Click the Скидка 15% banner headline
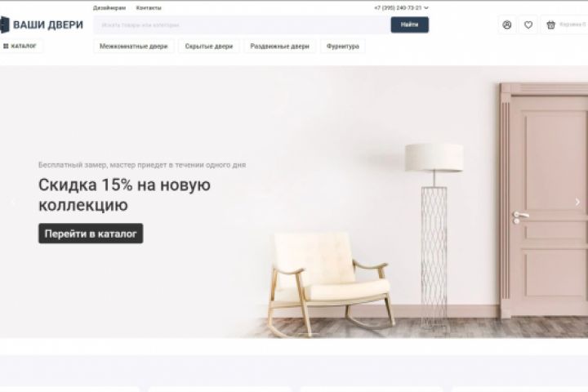588x392 pixels. click(x=124, y=194)
